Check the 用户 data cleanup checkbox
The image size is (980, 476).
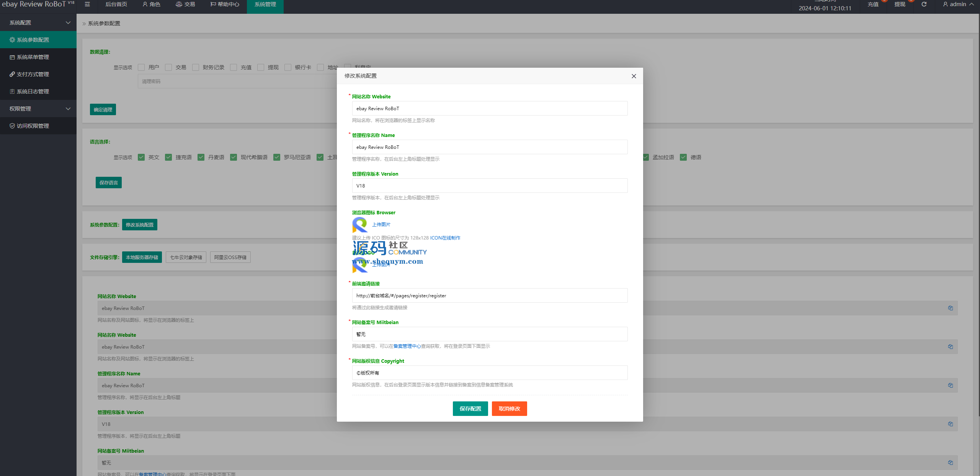[141, 67]
